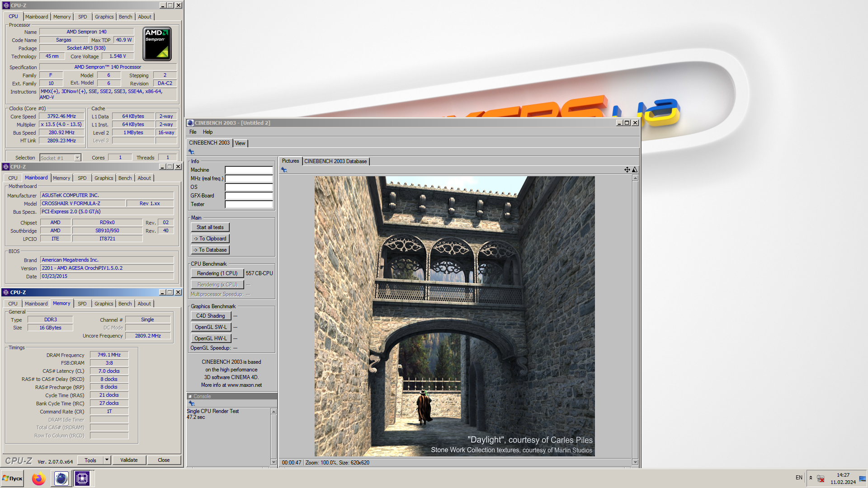Screen dimensions: 868x488
Task: Click the OpenGL HW-L button
Action: click(x=211, y=338)
